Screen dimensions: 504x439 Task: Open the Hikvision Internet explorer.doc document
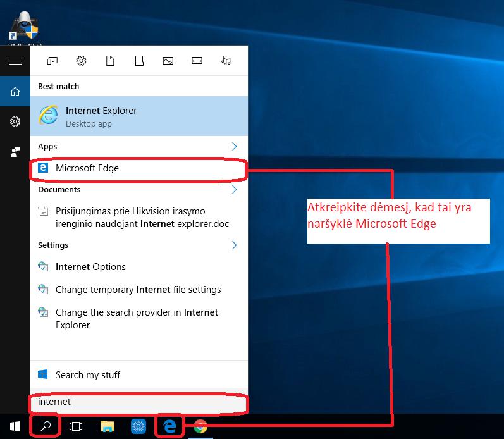(x=139, y=218)
